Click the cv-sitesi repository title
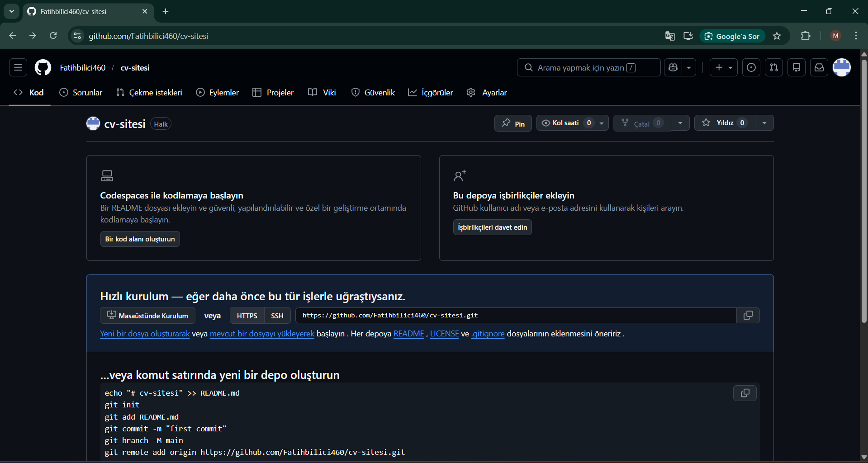Image resolution: width=868 pixels, height=463 pixels. coord(125,124)
